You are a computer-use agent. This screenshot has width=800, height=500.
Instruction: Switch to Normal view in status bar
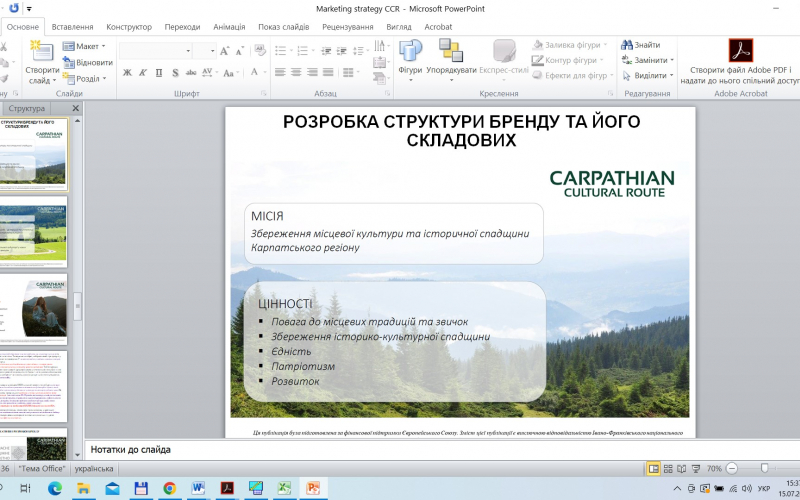[x=654, y=468]
